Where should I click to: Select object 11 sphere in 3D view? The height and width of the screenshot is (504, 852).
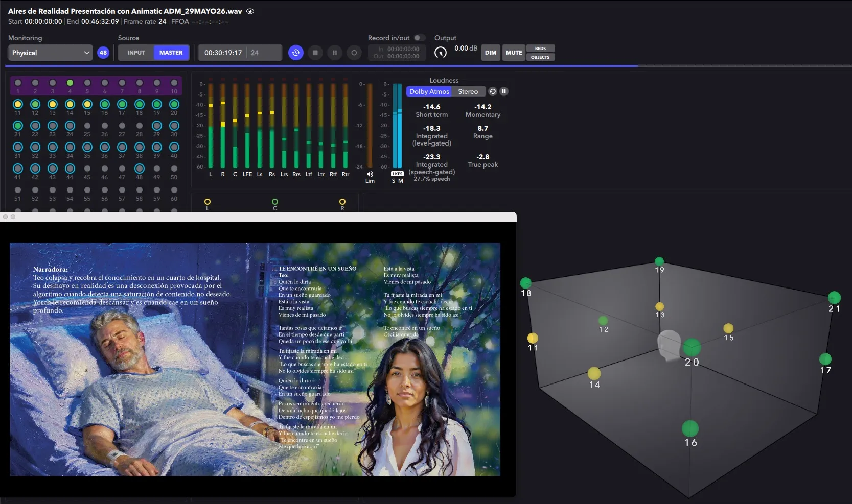(533, 338)
